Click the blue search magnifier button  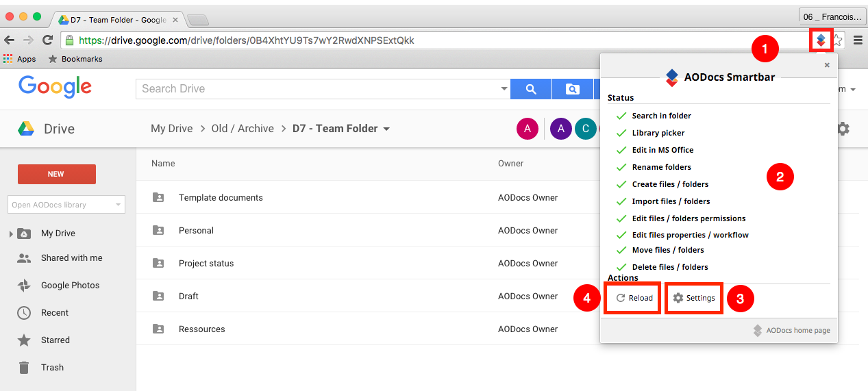(x=531, y=89)
